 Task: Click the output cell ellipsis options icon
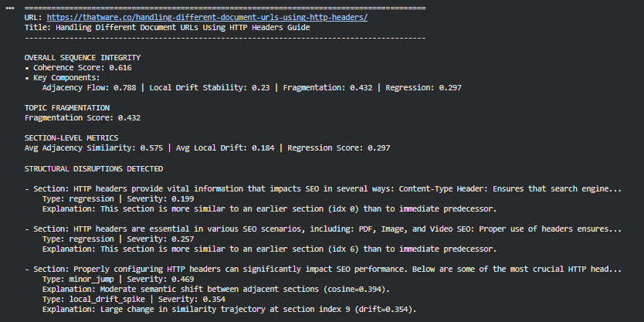[10, 7]
